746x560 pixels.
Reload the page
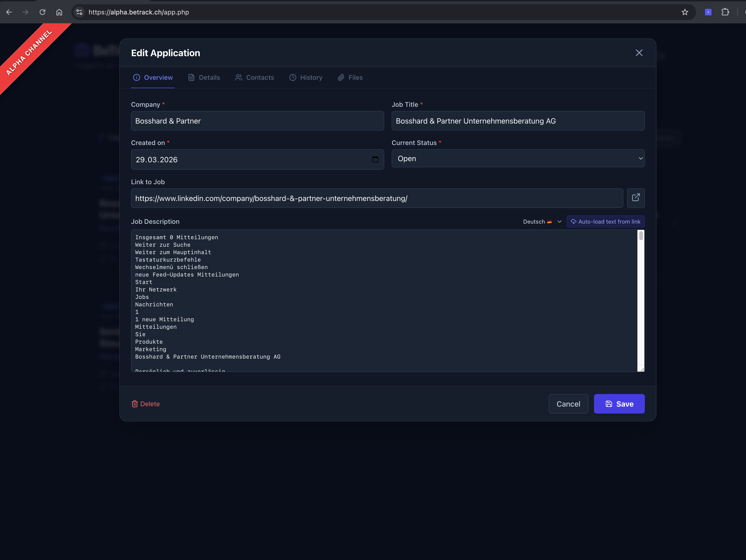(x=42, y=12)
